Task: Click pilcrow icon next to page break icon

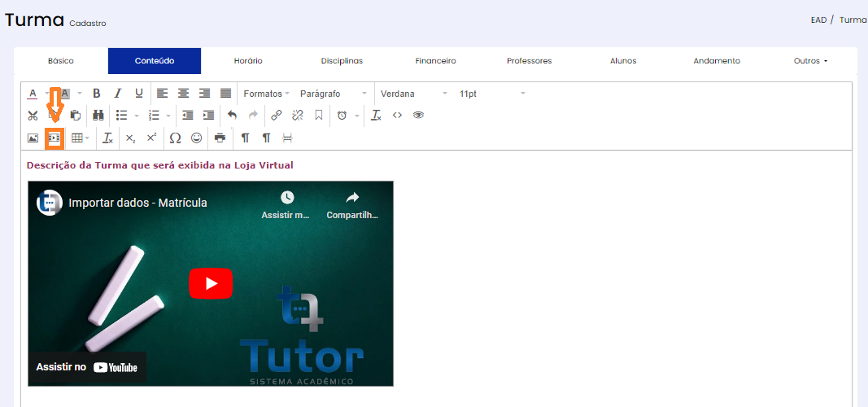Action: [266, 138]
